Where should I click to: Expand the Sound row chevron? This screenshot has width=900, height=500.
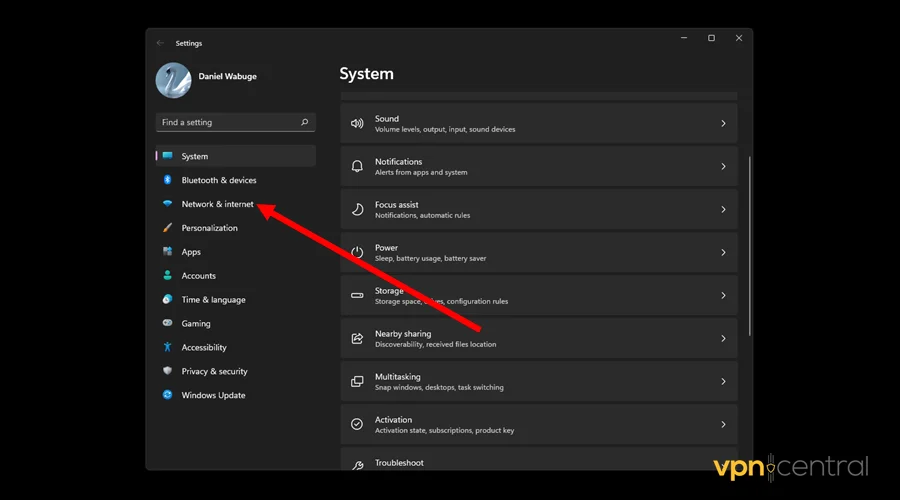[x=723, y=123]
